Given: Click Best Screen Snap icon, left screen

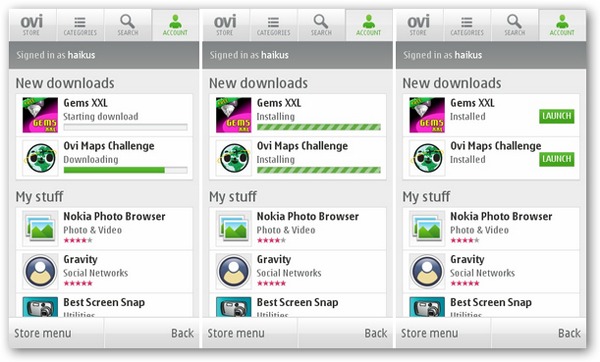Looking at the screenshot, I should (x=40, y=307).
